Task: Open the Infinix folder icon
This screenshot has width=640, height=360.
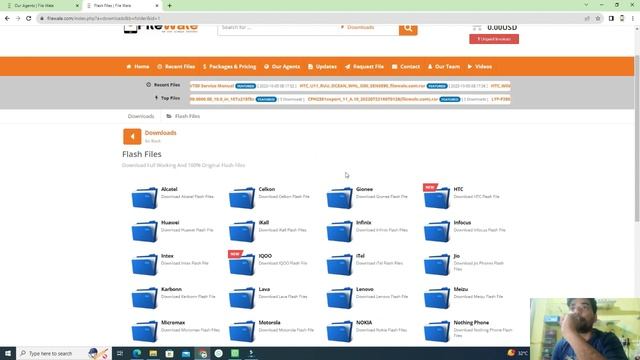Action: tap(340, 231)
